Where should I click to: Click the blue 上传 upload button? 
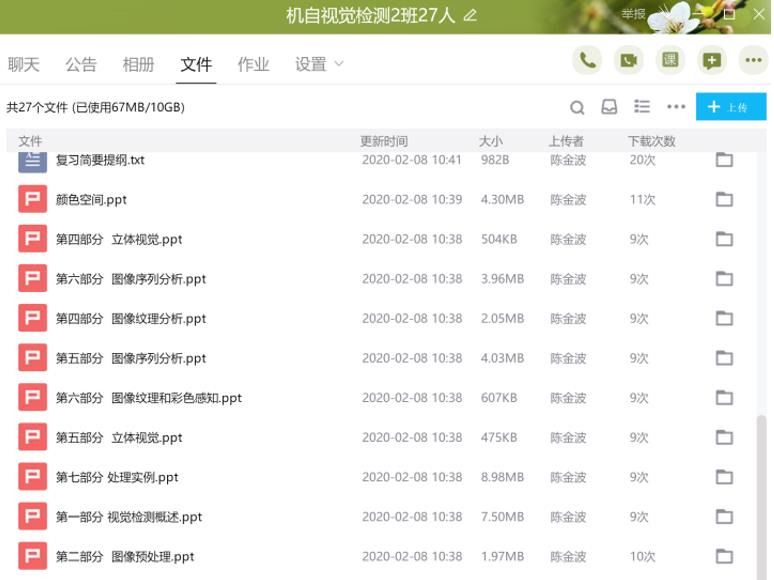(x=730, y=107)
